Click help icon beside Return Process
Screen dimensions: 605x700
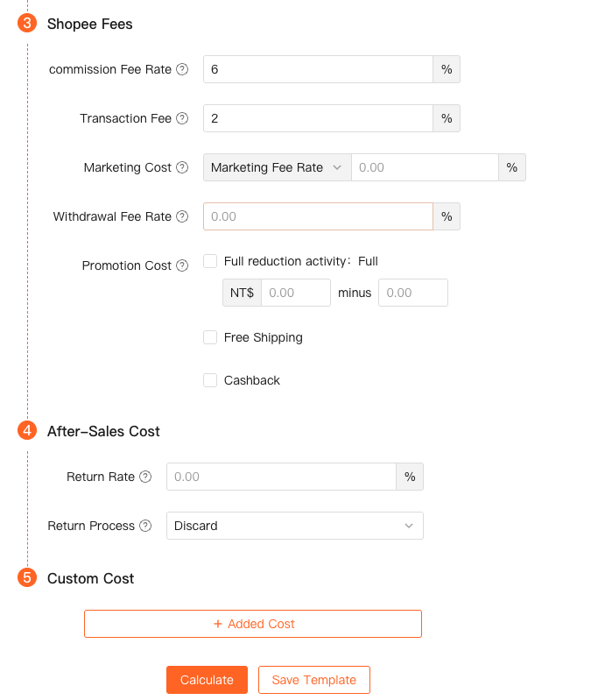(145, 526)
